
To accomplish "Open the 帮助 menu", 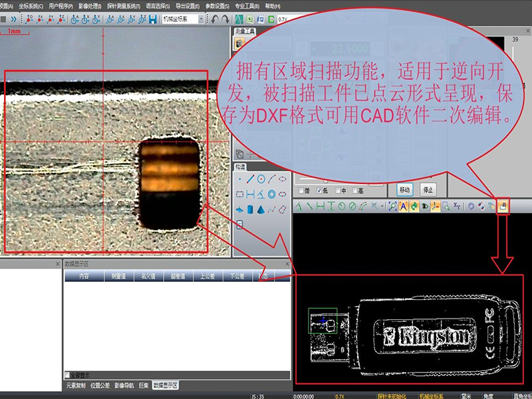I will coord(273,6).
